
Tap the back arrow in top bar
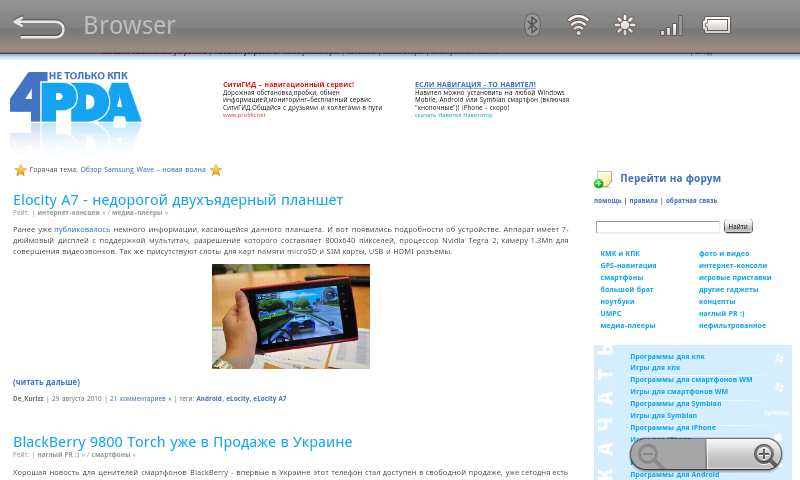(x=39, y=26)
